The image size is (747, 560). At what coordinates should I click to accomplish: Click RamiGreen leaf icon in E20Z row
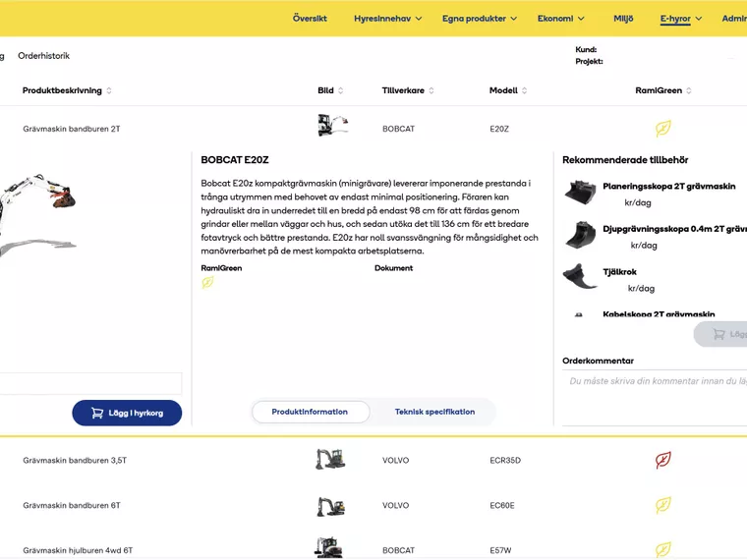pyautogui.click(x=663, y=129)
